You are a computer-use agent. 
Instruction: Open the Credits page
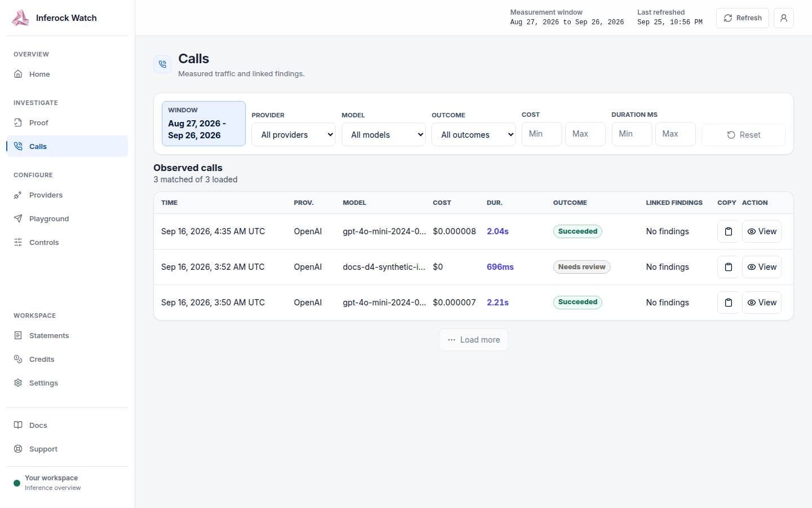[x=67, y=359]
